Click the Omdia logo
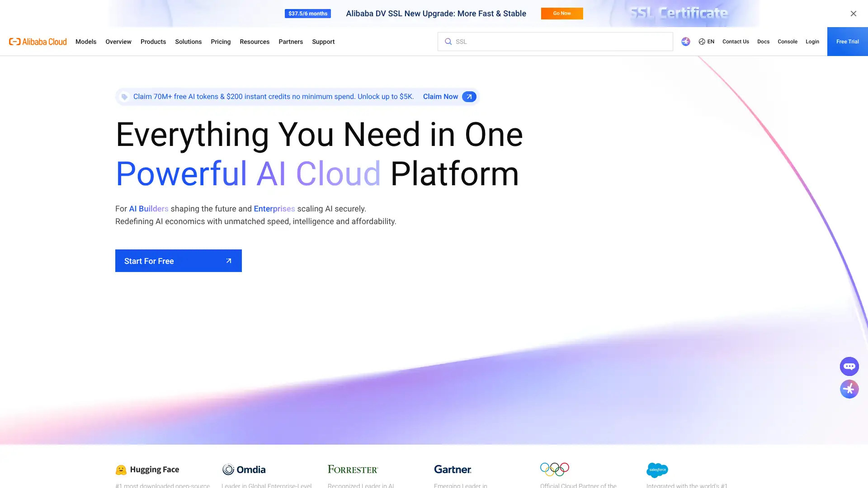Image resolution: width=868 pixels, height=488 pixels. (x=244, y=469)
